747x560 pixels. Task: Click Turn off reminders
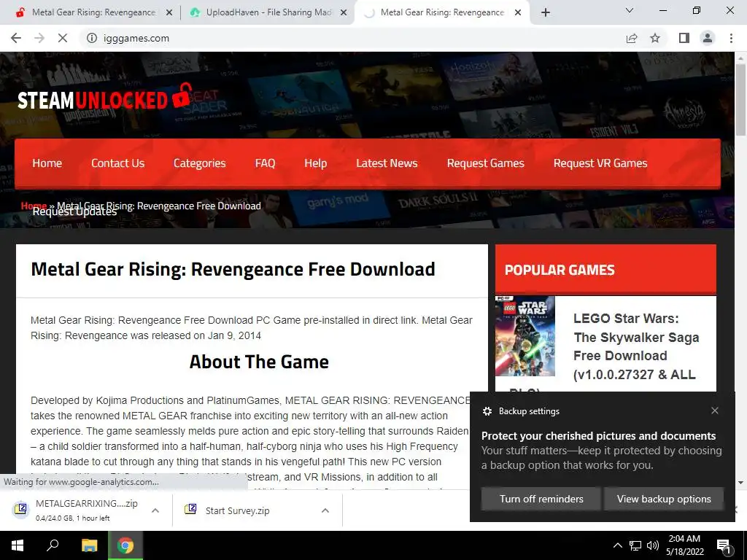[541, 499]
